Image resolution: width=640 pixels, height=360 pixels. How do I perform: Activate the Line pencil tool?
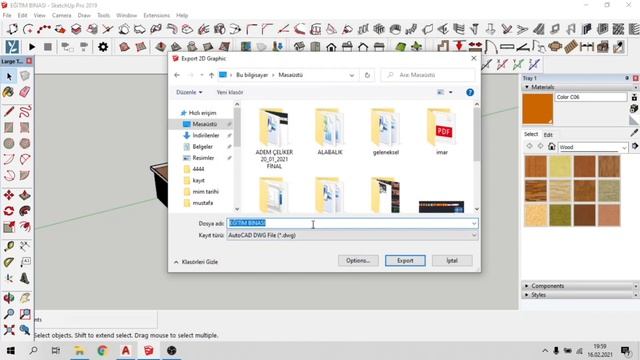9,111
